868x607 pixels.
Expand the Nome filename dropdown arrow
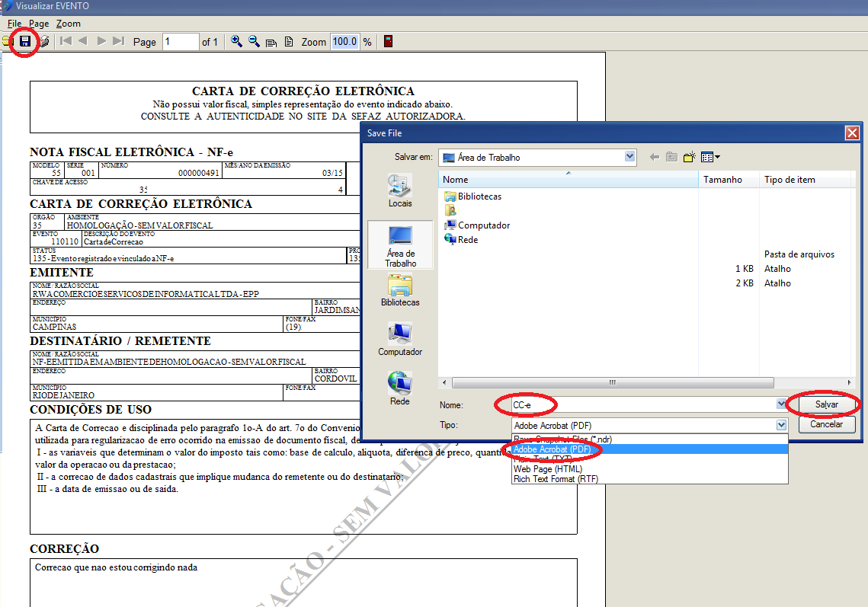781,404
